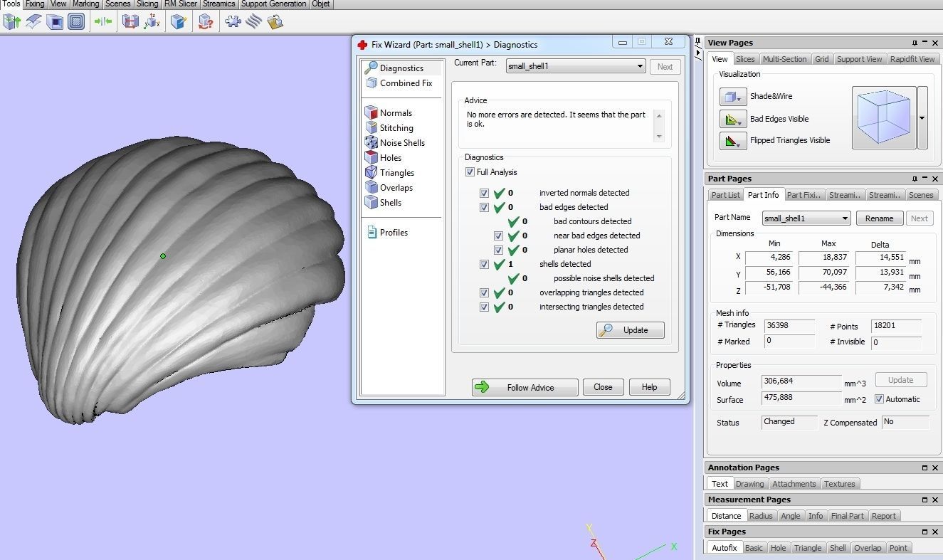Open the Flipped Triangles Visible dropdown
The image size is (943, 560).
tap(732, 140)
